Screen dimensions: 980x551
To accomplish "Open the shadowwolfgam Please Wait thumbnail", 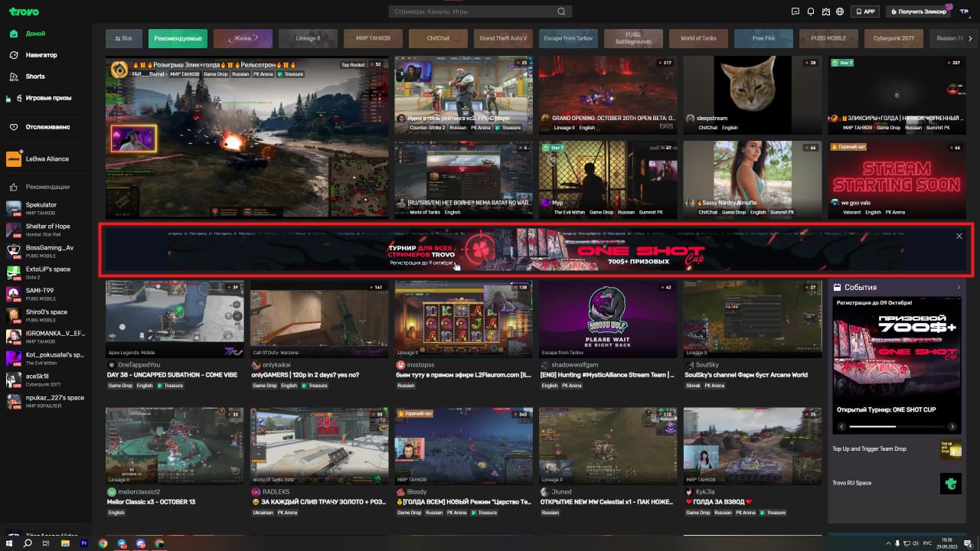I will pos(608,319).
